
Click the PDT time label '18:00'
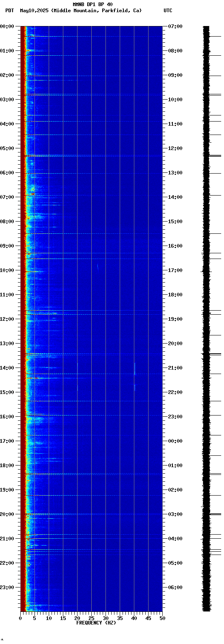(x=7, y=466)
